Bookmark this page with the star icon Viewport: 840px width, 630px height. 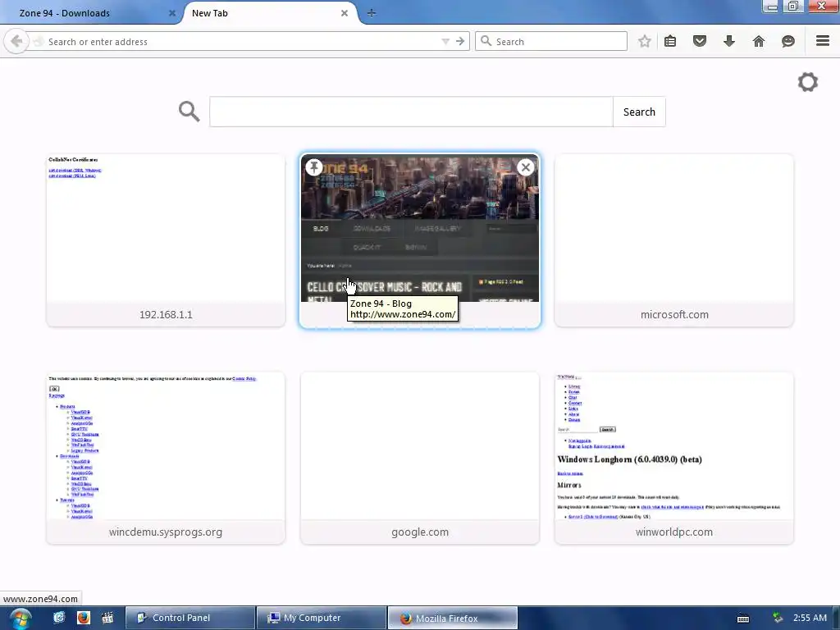tap(645, 41)
